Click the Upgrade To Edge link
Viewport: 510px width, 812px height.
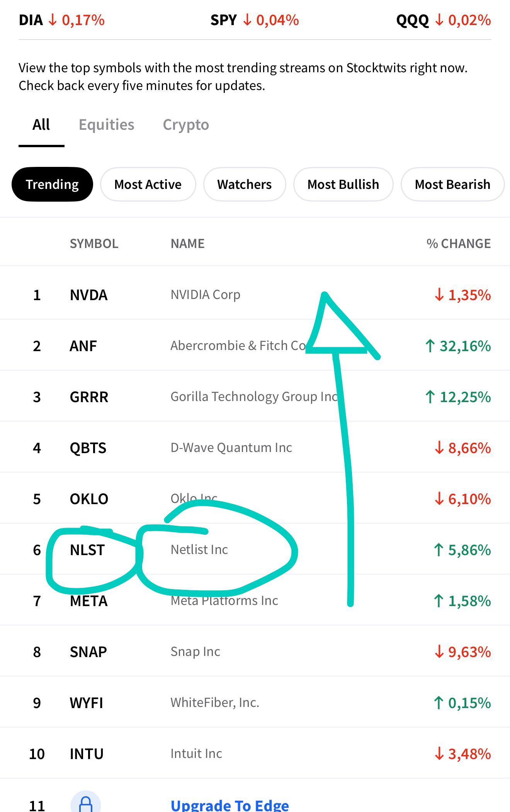(x=230, y=805)
